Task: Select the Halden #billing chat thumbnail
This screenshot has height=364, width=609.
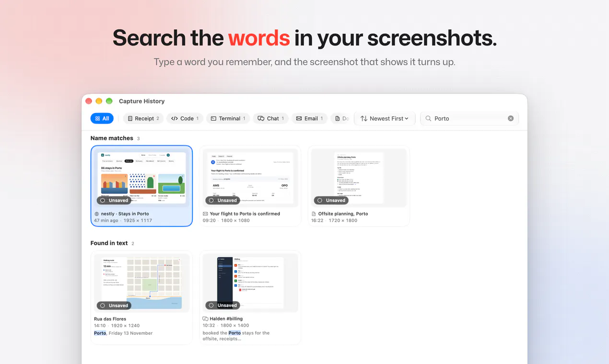Action: coord(250,283)
